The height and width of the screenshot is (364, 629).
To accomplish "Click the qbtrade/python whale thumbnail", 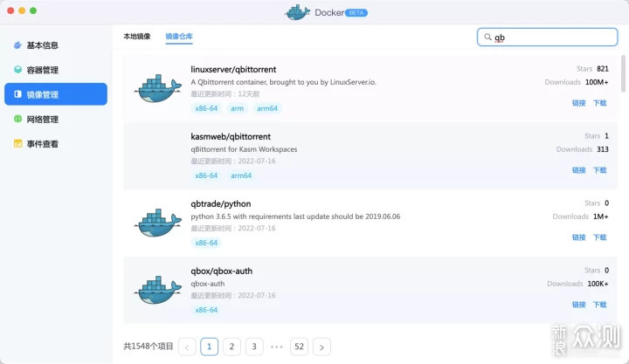I will coord(157,223).
